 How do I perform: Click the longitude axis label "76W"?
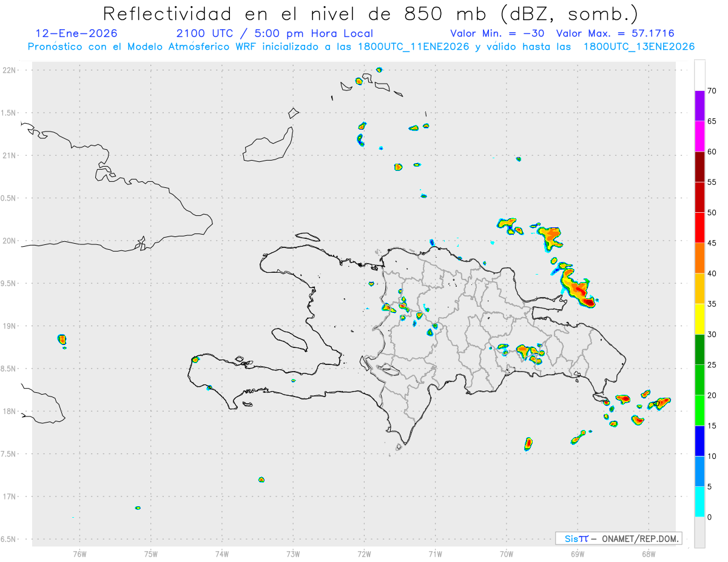[79, 554]
